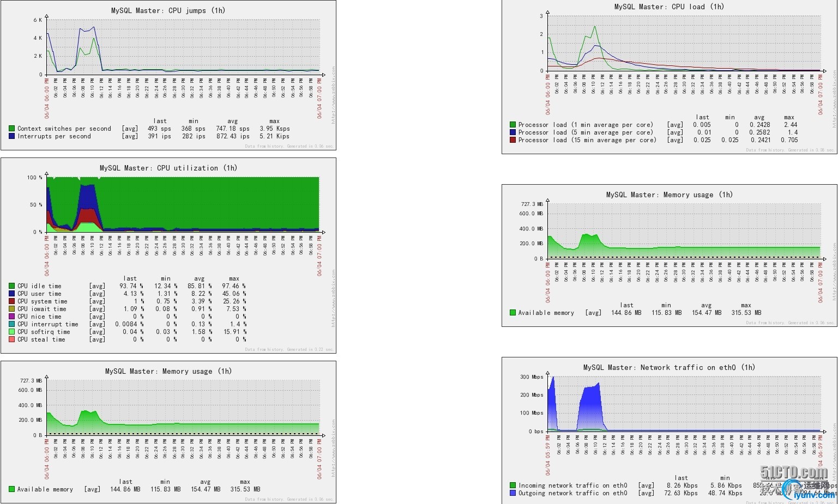Click the '5.86 Kbps' incoming min value
The image size is (838, 504).
[726, 485]
